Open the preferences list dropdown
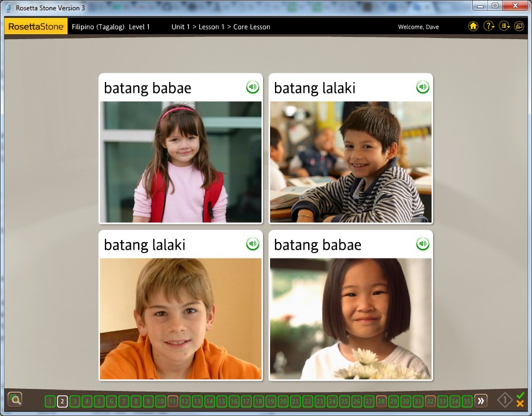 click(504, 26)
